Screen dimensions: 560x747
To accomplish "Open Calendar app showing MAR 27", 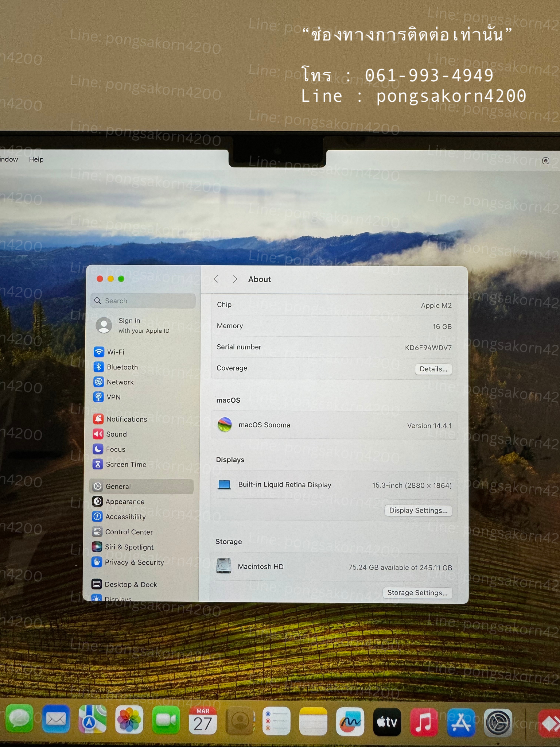I will pyautogui.click(x=203, y=721).
